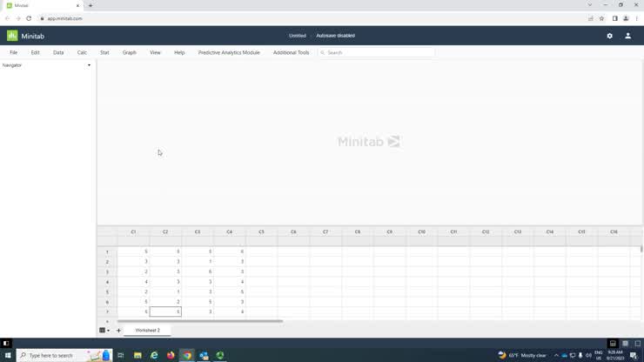The width and height of the screenshot is (644, 362).
Task: Switch to output-only view
Action: 636,344
